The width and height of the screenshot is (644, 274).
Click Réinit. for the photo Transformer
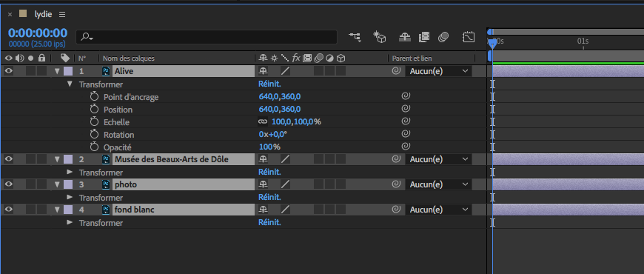(x=269, y=197)
